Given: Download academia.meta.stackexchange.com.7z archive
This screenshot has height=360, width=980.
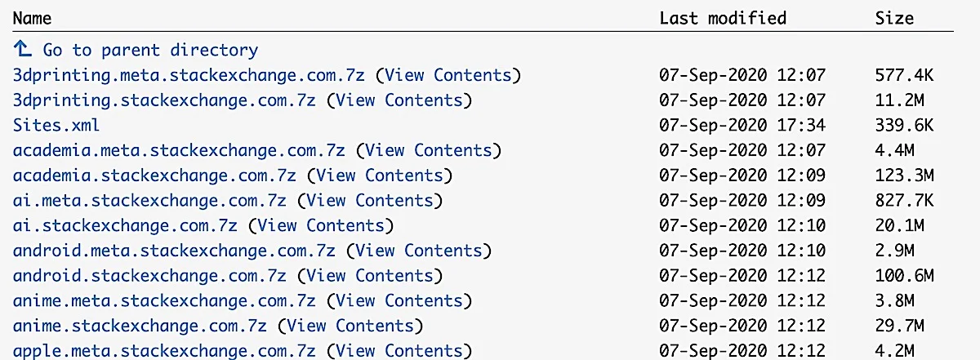Looking at the screenshot, I should tap(180, 151).
